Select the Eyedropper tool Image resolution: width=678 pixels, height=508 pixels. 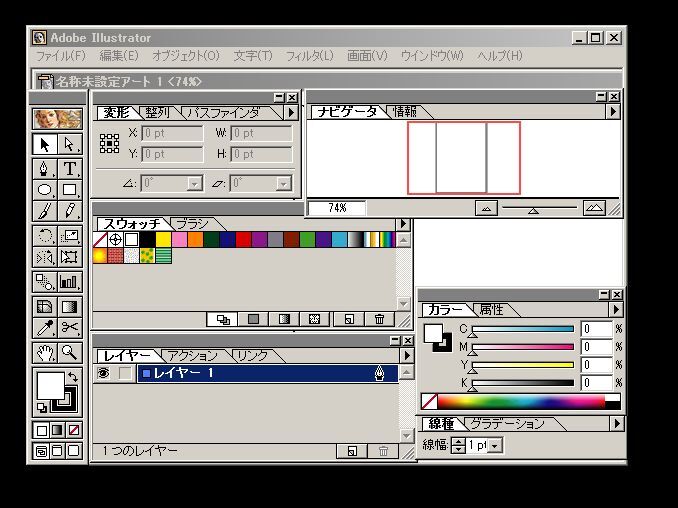click(45, 327)
